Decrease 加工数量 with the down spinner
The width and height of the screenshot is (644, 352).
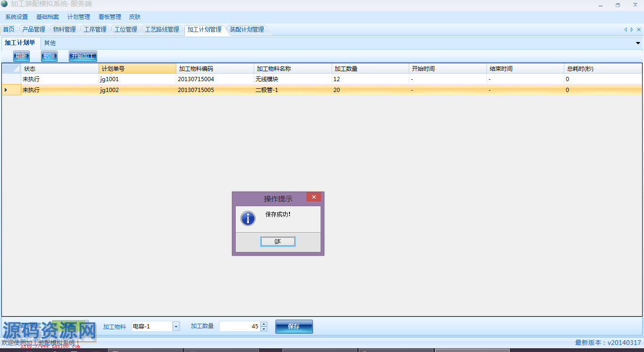coord(264,329)
